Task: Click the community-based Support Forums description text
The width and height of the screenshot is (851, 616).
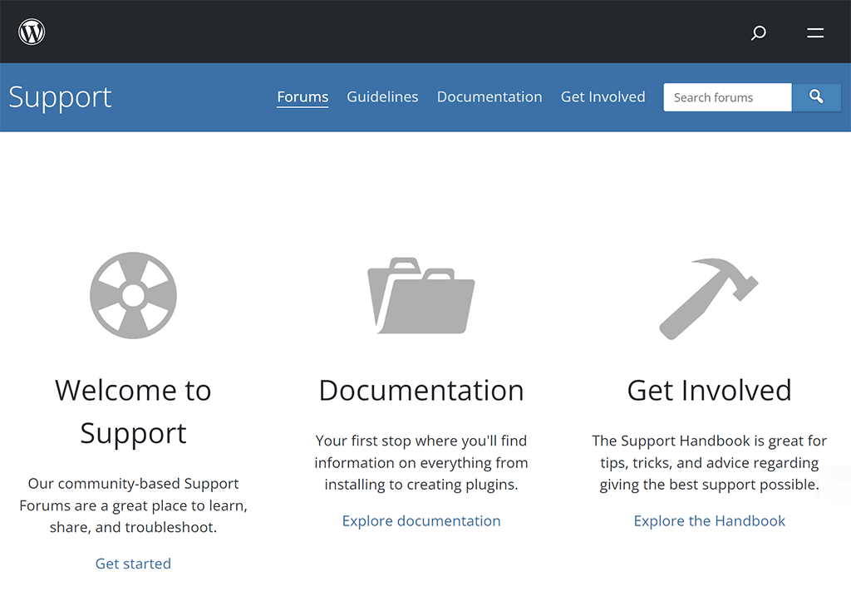Action: [133, 505]
